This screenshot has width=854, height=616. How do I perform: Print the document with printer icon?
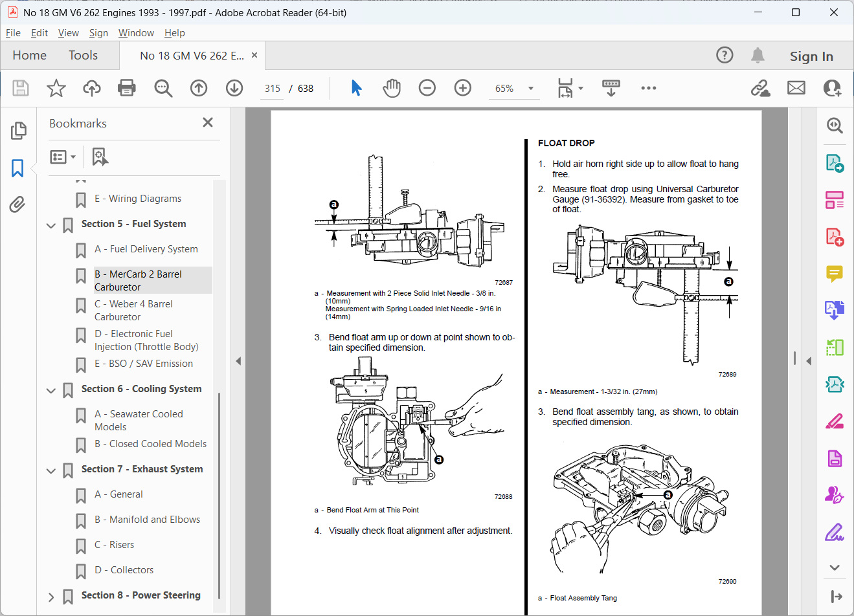127,88
